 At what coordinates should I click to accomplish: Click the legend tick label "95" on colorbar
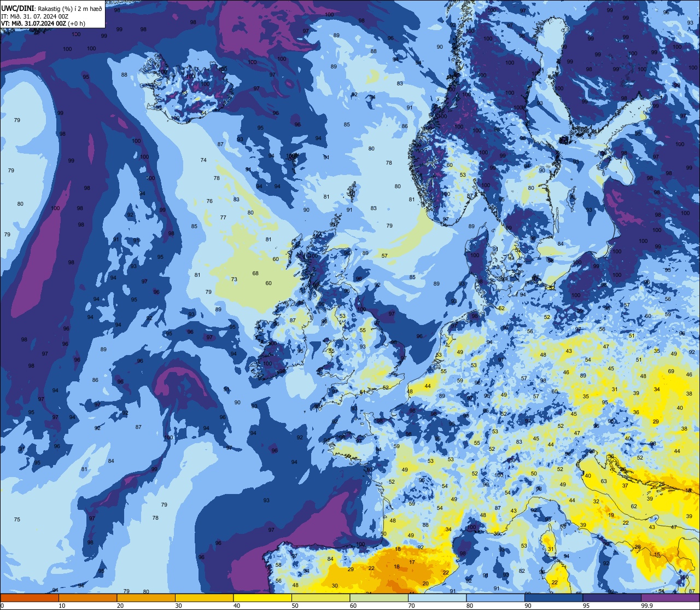(586, 606)
